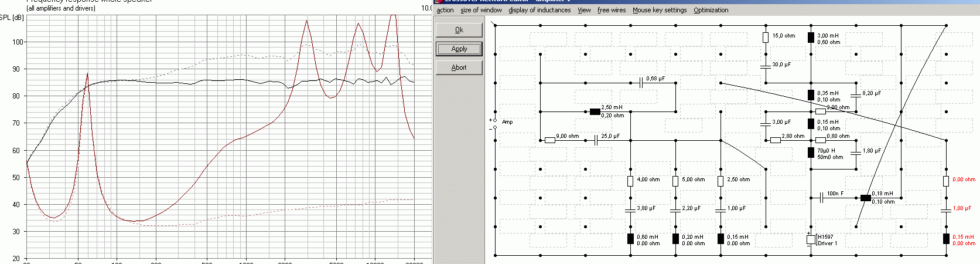
Task: Select the 30,0 µF capacitor symbol
Action: [x=766, y=66]
